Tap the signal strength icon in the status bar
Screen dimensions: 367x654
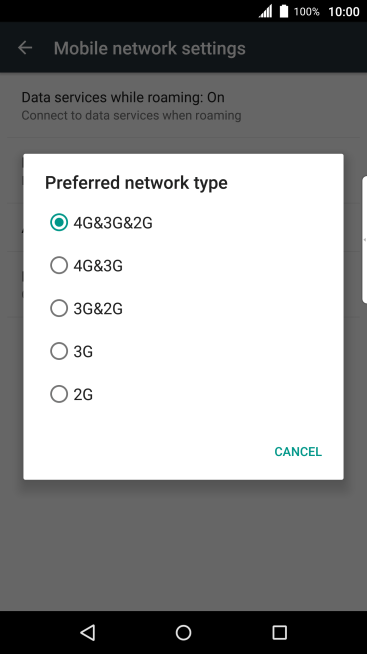pyautogui.click(x=265, y=11)
